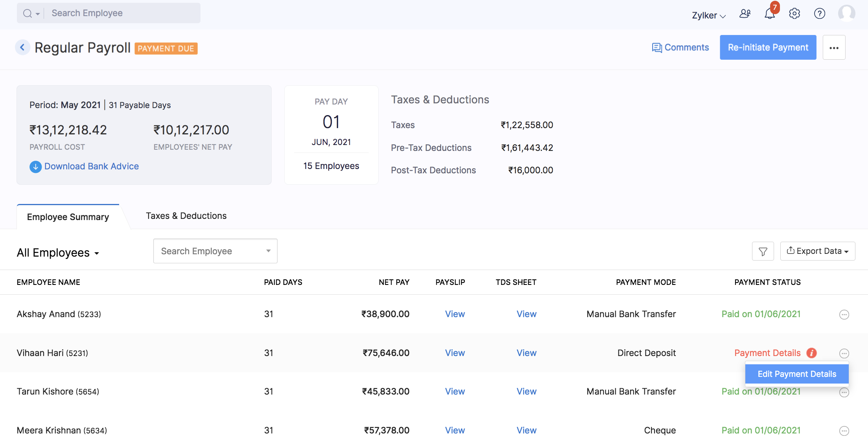This screenshot has width=868, height=448.
Task: Open more options icon for Meera Krishnan
Action: coord(844,431)
